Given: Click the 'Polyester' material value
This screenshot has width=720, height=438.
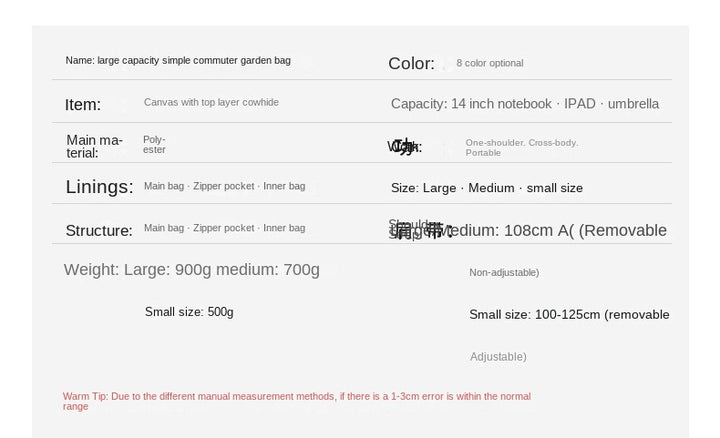Looking at the screenshot, I should (154, 145).
